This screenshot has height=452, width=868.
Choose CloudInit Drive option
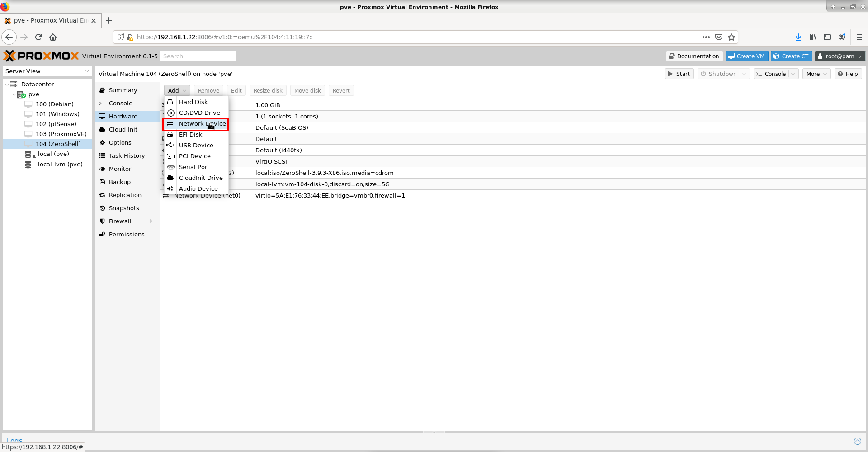[196, 178]
